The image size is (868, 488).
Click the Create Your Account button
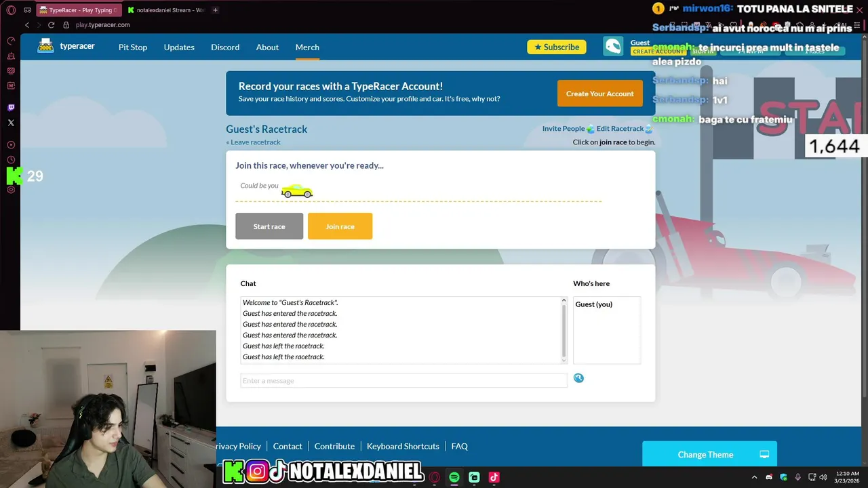[x=600, y=94]
